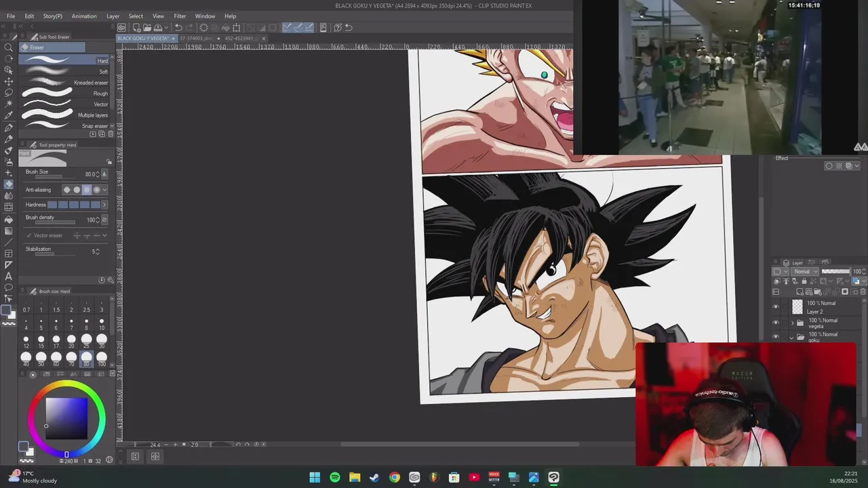Screen dimensions: 868x488
Task: Open the Window menu
Action: (205, 16)
